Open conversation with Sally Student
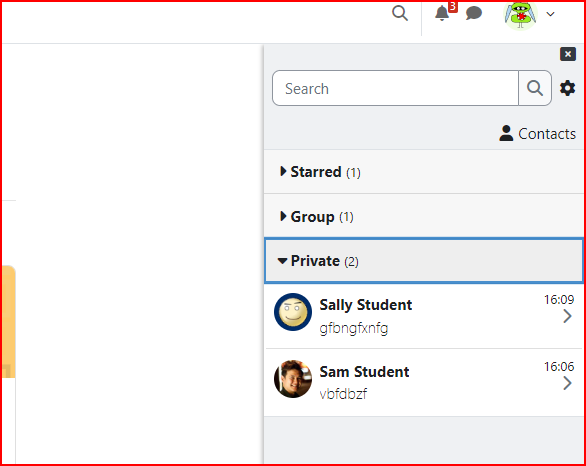586x466 pixels. tap(423, 316)
